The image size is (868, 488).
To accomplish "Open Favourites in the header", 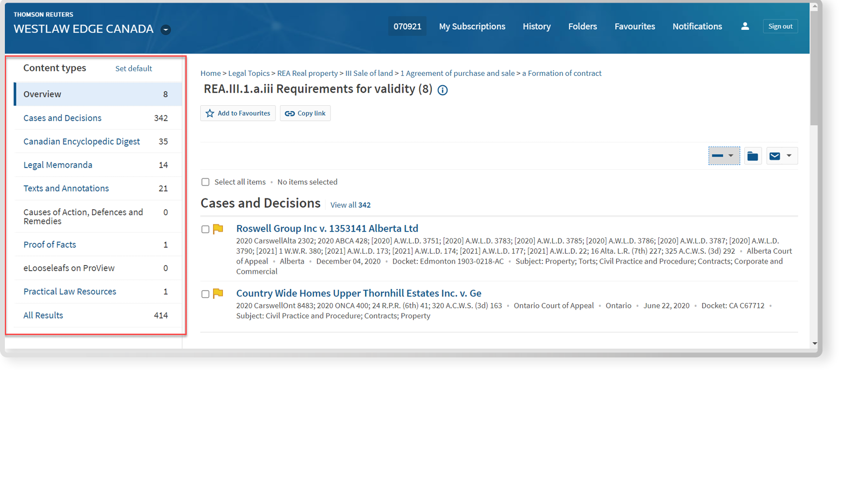I will pyautogui.click(x=635, y=26).
